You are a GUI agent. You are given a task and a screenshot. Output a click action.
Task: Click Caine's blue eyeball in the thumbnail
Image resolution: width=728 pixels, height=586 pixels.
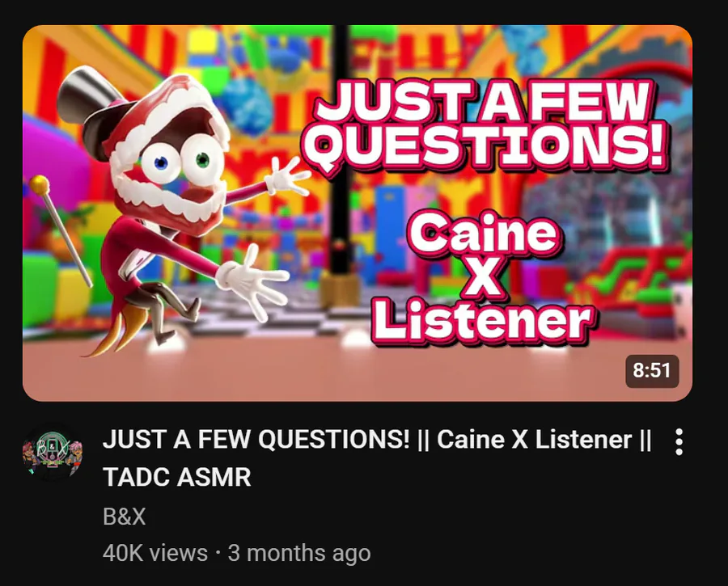[x=161, y=162]
